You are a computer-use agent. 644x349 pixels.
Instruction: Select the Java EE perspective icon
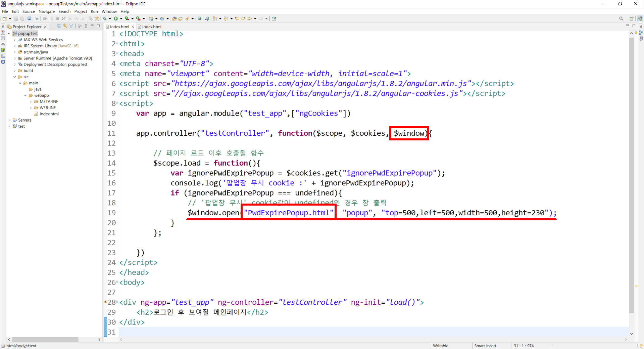pyautogui.click(x=640, y=18)
